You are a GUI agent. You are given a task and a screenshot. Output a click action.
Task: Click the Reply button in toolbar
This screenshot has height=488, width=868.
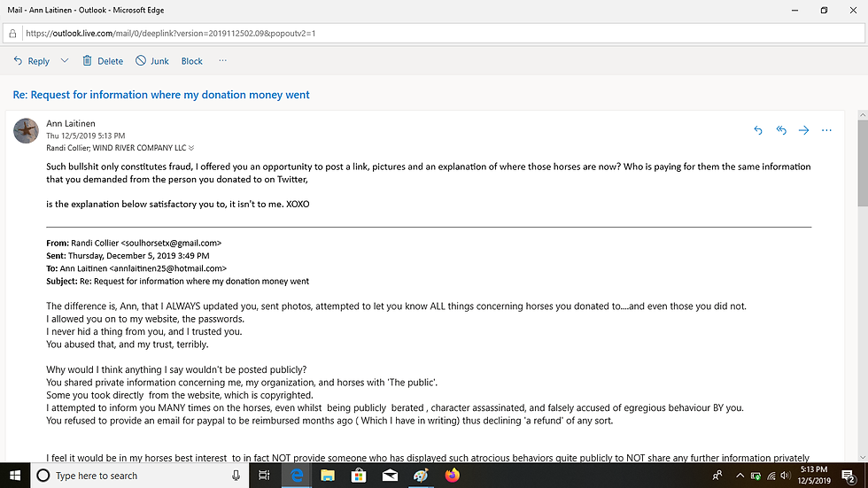[x=32, y=61]
